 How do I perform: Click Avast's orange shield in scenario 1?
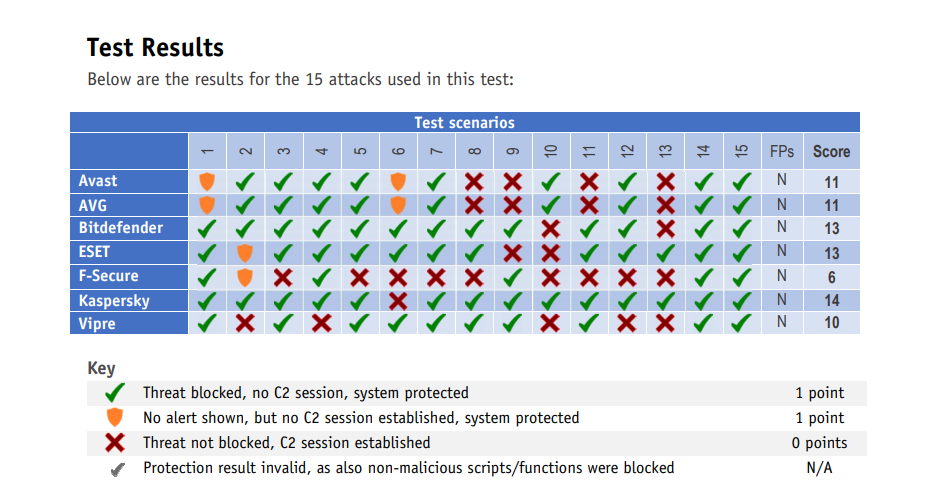207,182
